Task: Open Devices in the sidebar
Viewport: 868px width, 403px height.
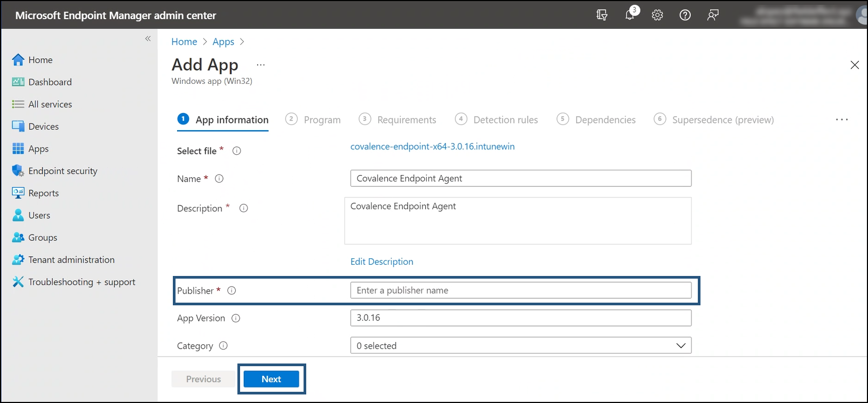Action: 35,127
